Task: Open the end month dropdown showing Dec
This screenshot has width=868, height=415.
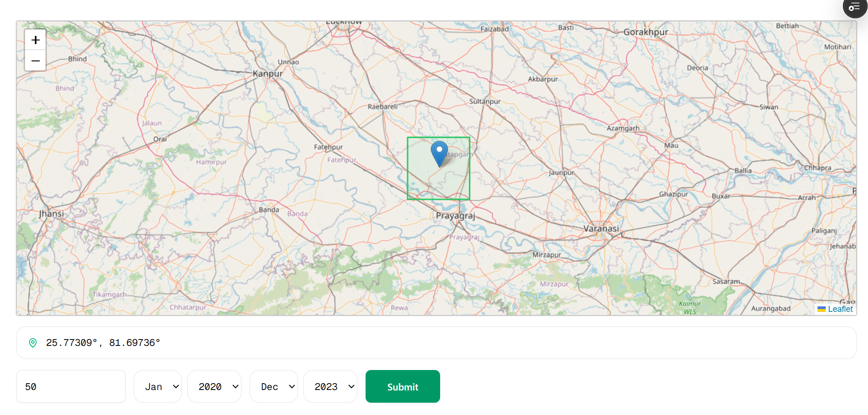Action: [274, 386]
